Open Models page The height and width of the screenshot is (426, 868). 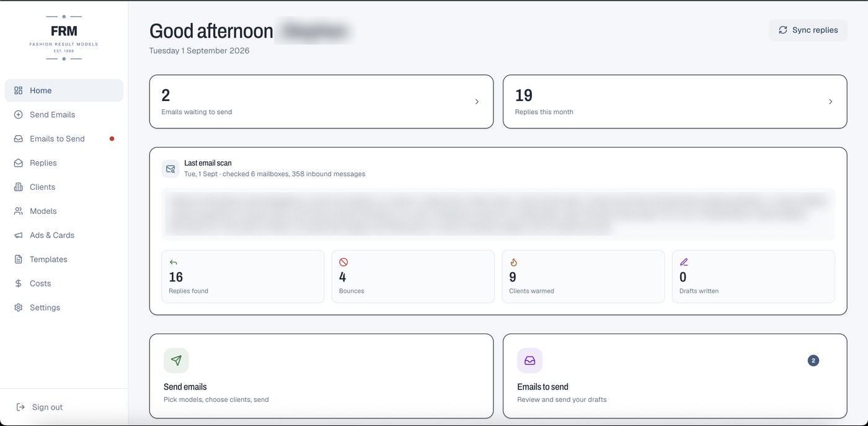64,211
